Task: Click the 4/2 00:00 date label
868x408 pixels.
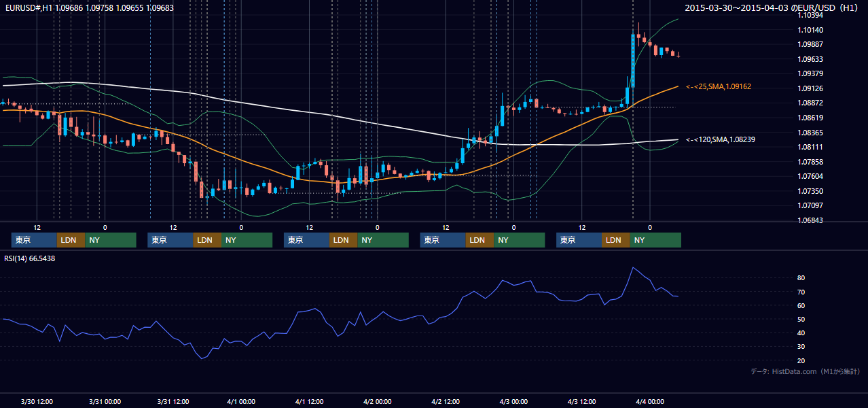Action: [x=377, y=401]
